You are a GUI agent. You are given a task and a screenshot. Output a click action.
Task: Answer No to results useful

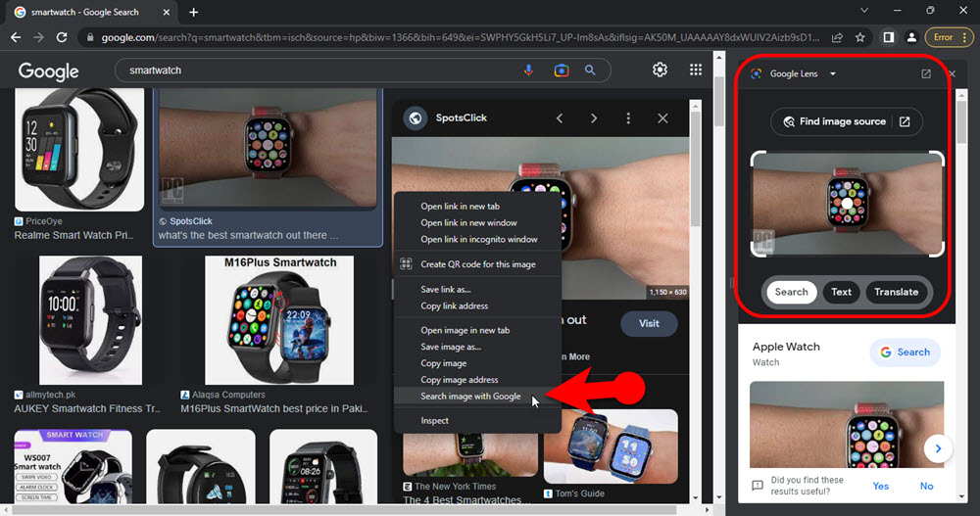pyautogui.click(x=926, y=486)
